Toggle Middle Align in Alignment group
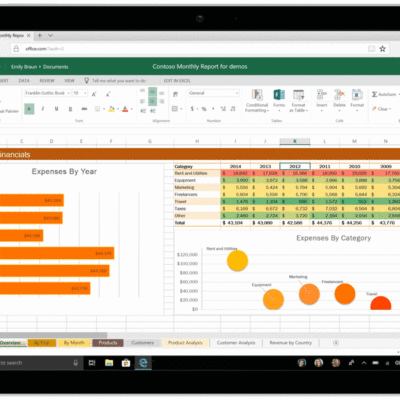 [152, 92]
